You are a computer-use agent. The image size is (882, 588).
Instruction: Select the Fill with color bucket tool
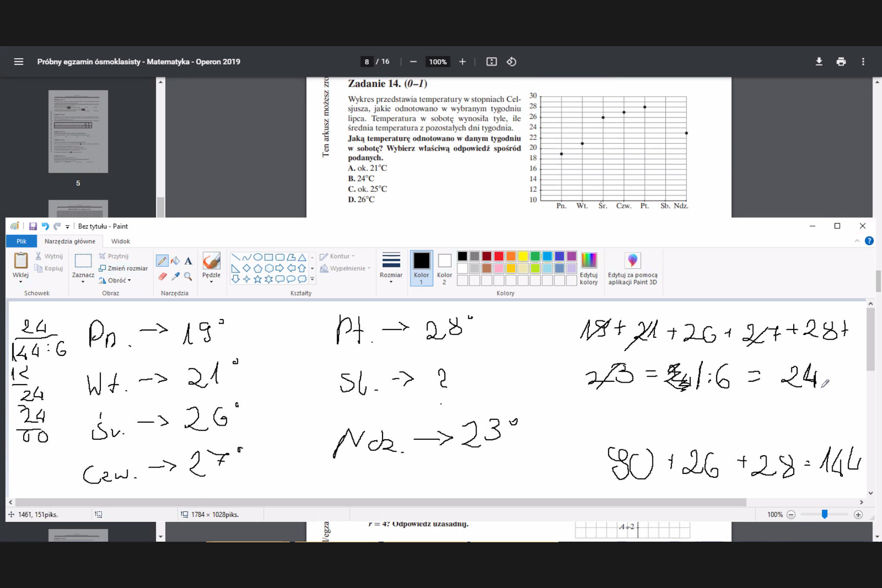[175, 261]
